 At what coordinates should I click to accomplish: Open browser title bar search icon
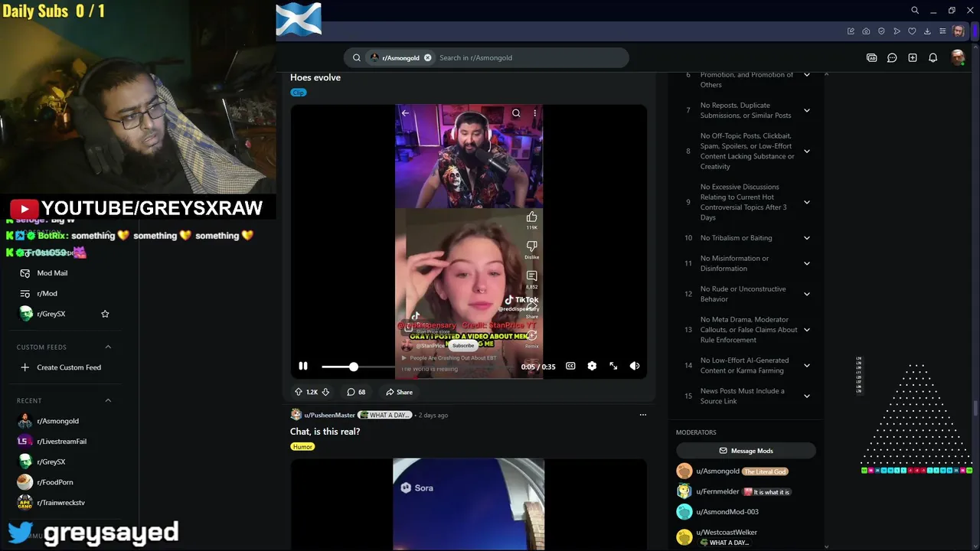pyautogui.click(x=915, y=10)
